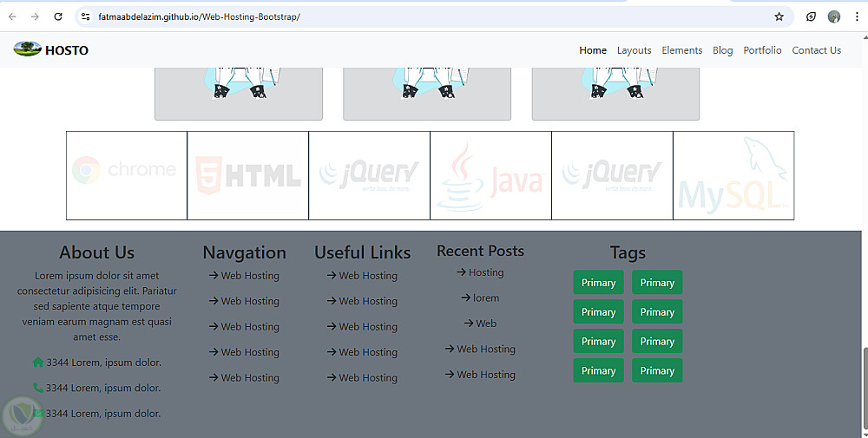Open the lorem link under Recent Posts
The image size is (868, 438).
[480, 297]
